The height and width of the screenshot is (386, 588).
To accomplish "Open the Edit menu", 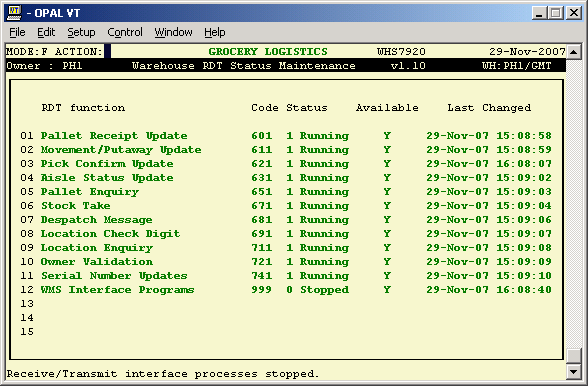I will 46,32.
